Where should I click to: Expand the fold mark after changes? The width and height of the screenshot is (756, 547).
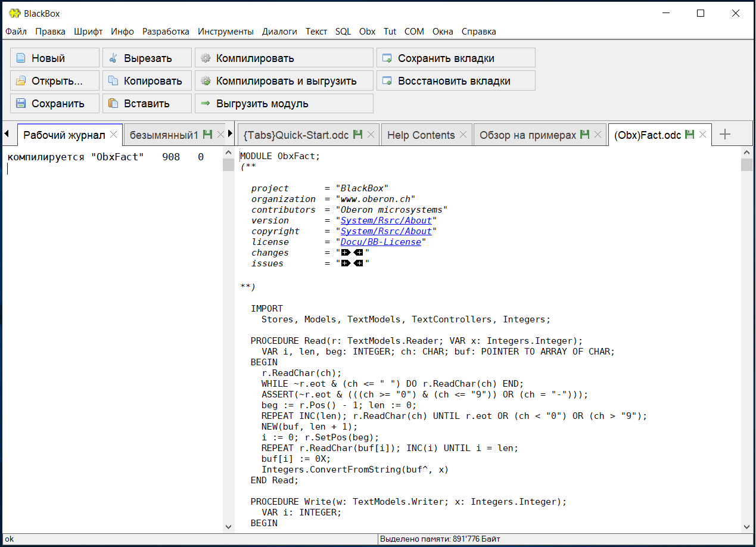click(x=346, y=253)
